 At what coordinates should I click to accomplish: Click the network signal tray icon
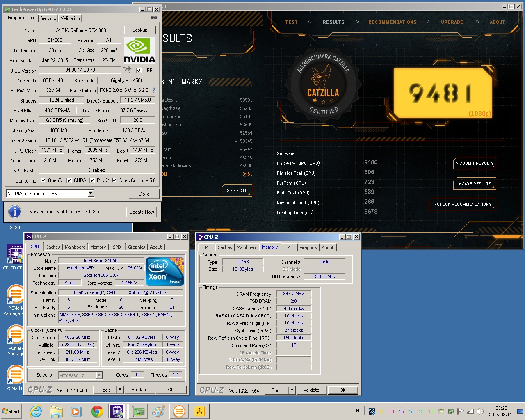470,411
